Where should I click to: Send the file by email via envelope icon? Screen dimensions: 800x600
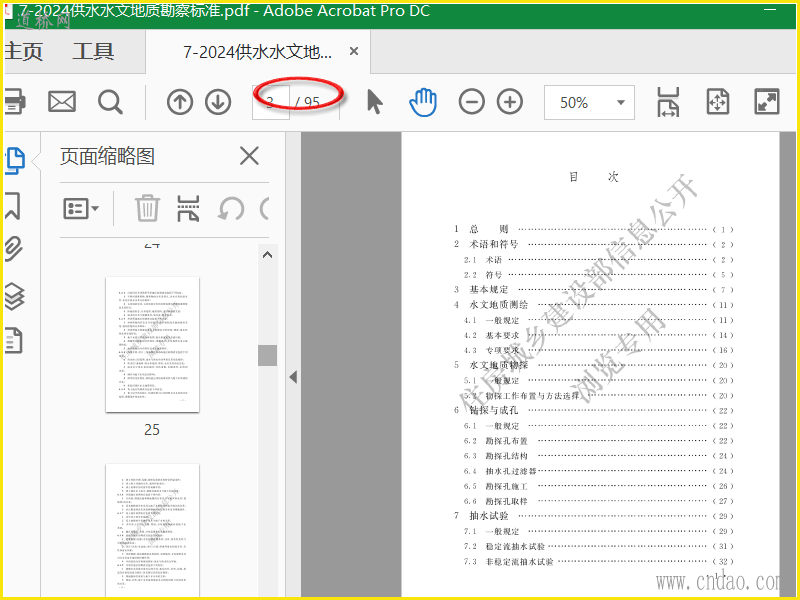(62, 102)
